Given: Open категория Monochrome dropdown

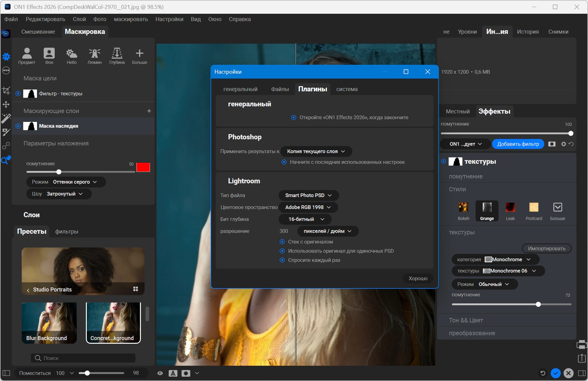Looking at the screenshot, I should point(496,260).
